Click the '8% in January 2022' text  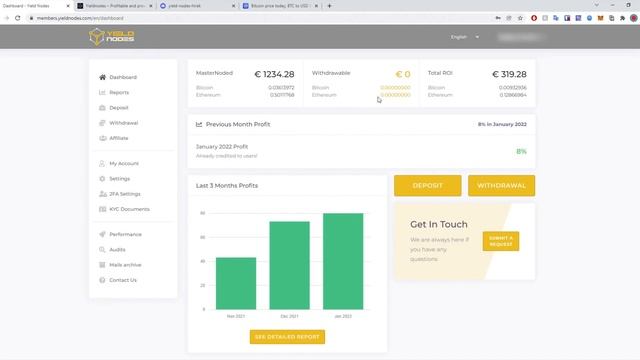tap(502, 124)
